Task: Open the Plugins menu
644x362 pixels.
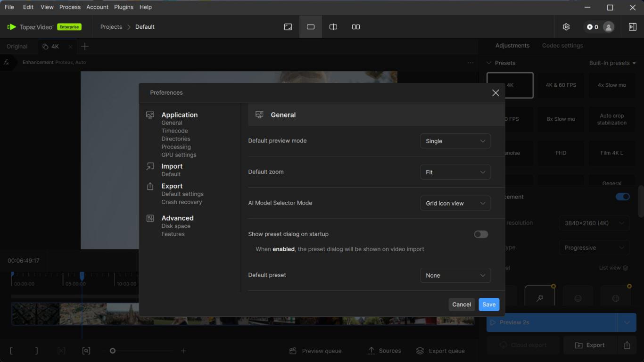Action: click(124, 7)
